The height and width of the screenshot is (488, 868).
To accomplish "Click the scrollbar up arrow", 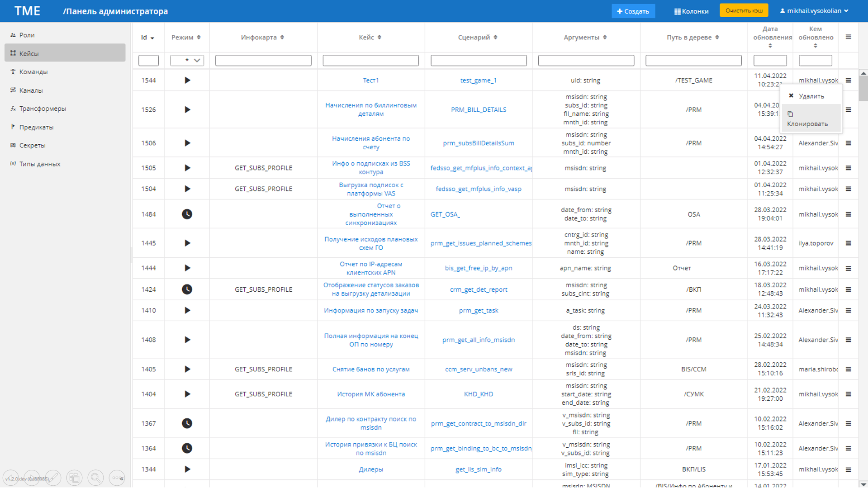I will [863, 73].
